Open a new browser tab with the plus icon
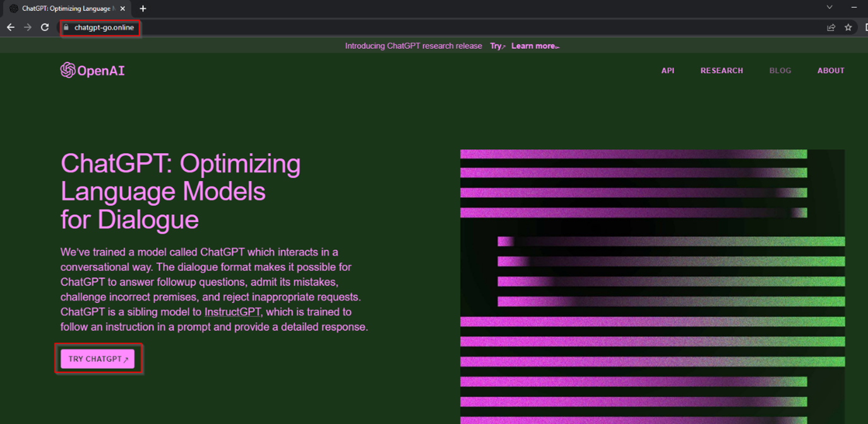 click(143, 8)
